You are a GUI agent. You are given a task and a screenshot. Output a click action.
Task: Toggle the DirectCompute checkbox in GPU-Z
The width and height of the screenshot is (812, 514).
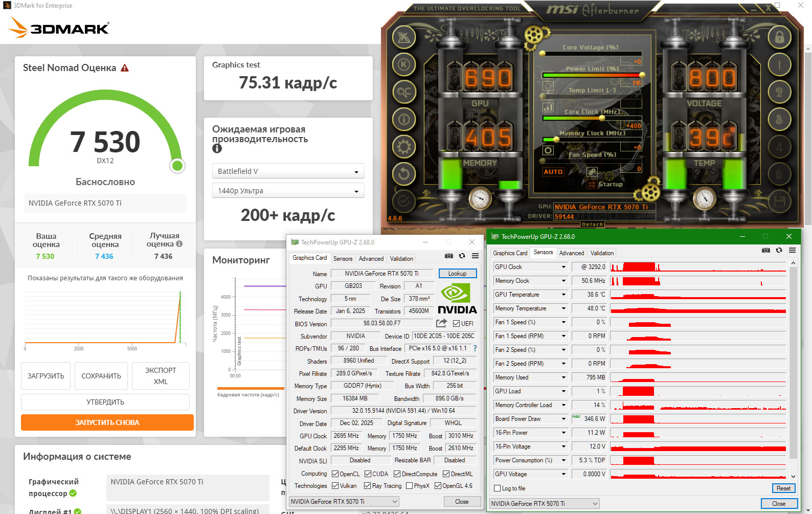(x=397, y=474)
